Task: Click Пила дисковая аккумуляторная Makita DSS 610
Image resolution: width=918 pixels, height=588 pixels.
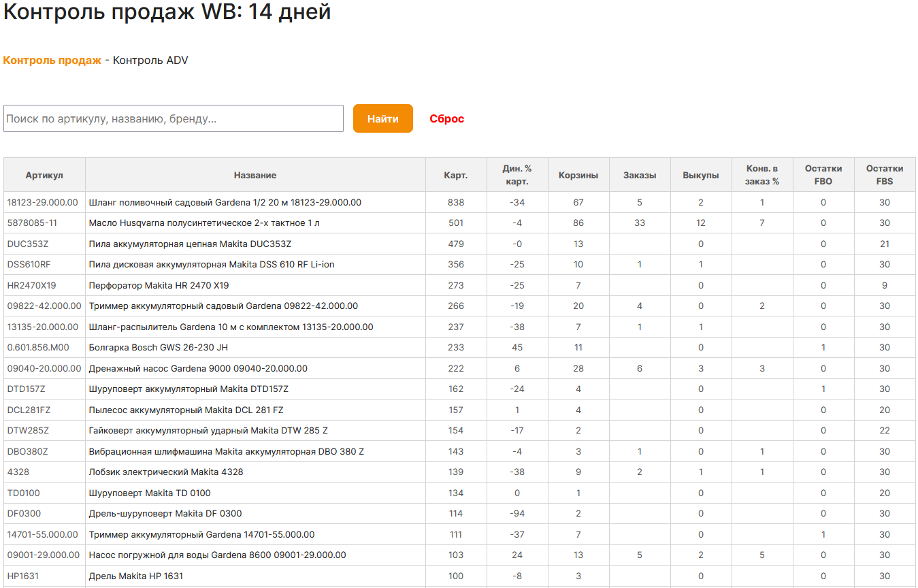Action: 212,264
